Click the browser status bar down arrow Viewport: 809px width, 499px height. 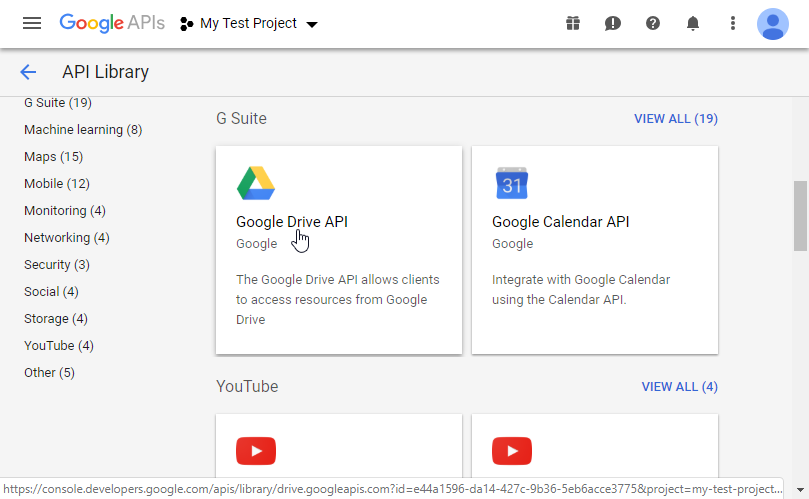click(x=800, y=489)
